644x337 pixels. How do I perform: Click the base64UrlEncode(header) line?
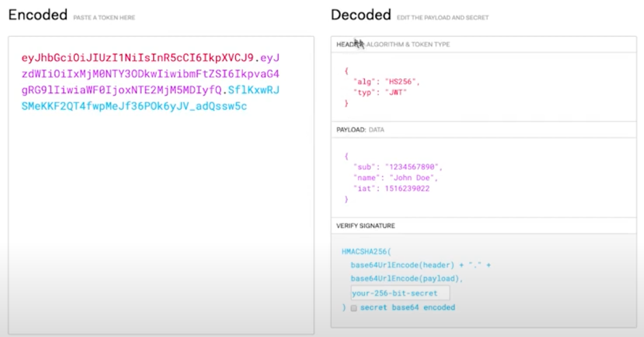[403, 265]
